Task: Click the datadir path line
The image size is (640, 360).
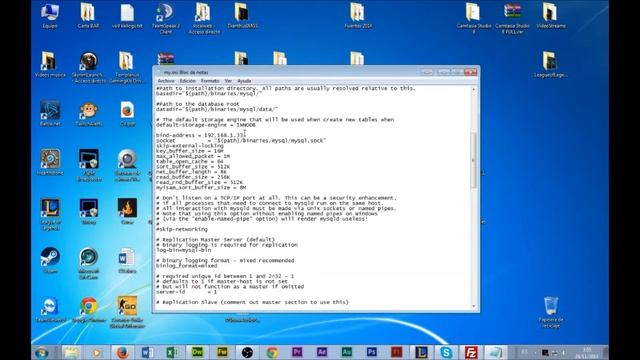Action: 217,109
